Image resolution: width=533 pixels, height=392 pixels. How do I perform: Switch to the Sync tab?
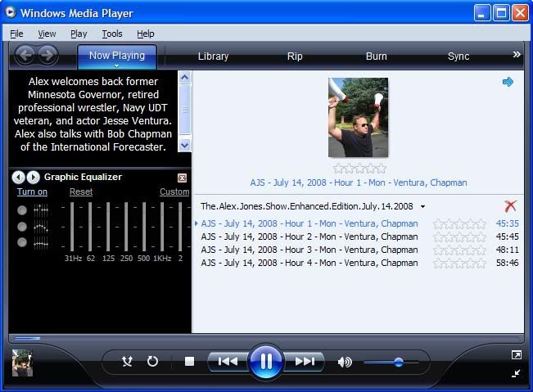click(x=458, y=56)
